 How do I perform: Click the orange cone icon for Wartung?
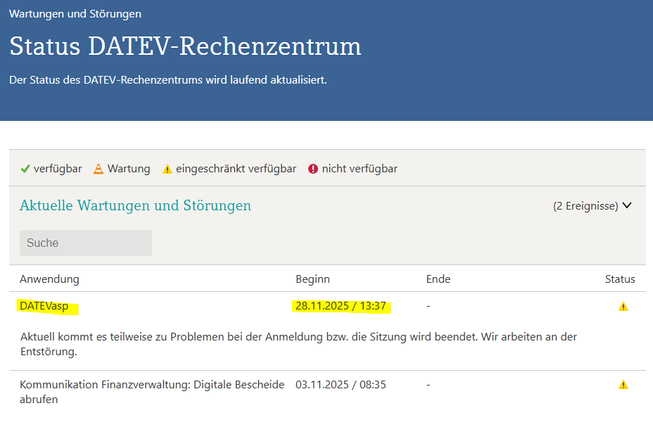point(98,169)
